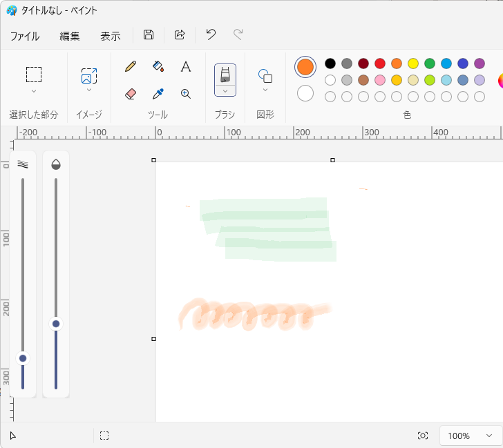The height and width of the screenshot is (448, 503).
Task: Select the Text tool
Action: [x=185, y=66]
